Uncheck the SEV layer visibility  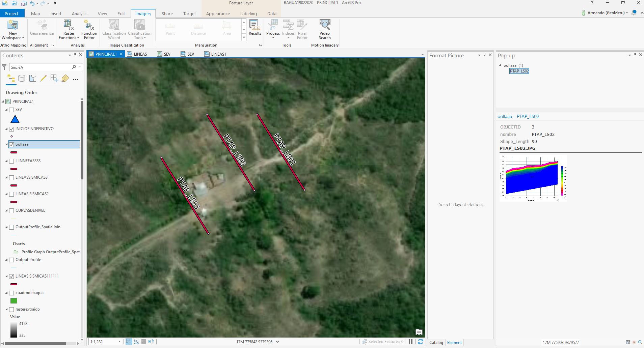(x=11, y=110)
